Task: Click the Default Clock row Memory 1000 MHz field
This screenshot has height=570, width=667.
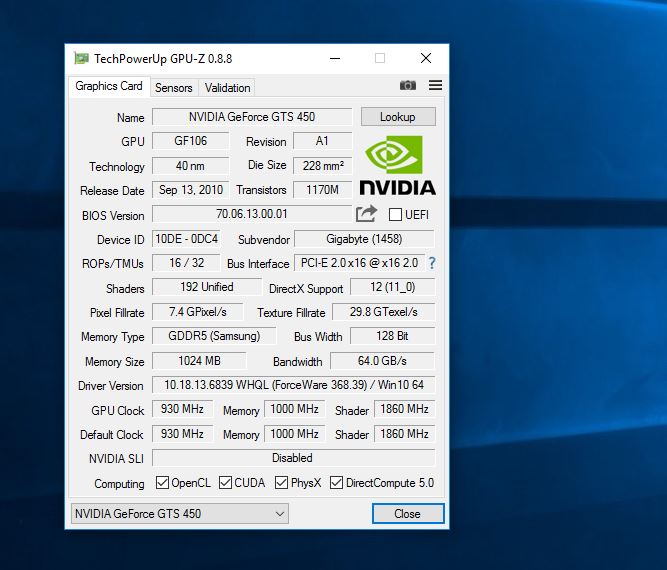Action: pos(294,433)
